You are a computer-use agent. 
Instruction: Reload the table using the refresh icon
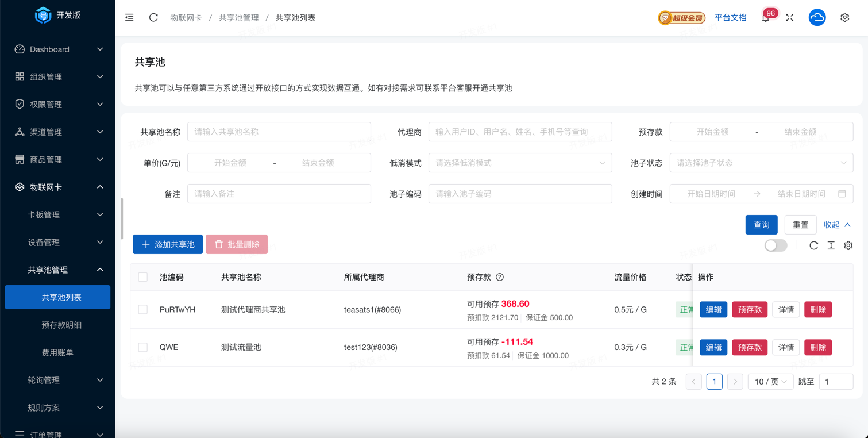coord(813,245)
